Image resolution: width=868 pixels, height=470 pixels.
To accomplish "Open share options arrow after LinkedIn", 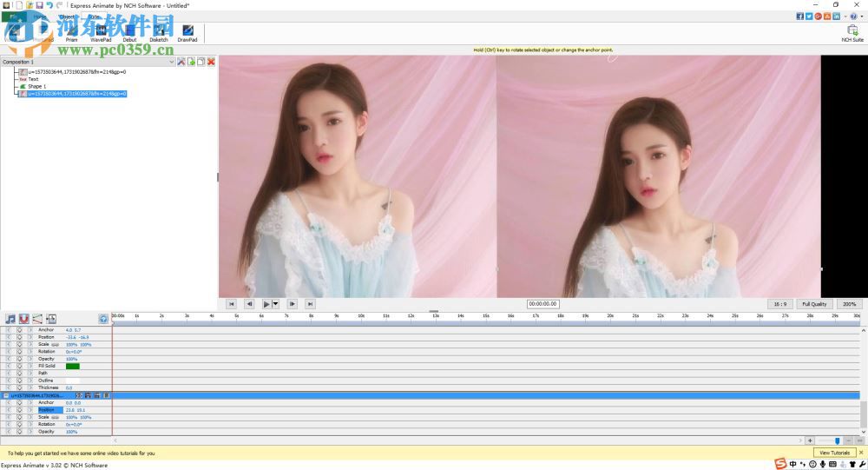I will (845, 17).
